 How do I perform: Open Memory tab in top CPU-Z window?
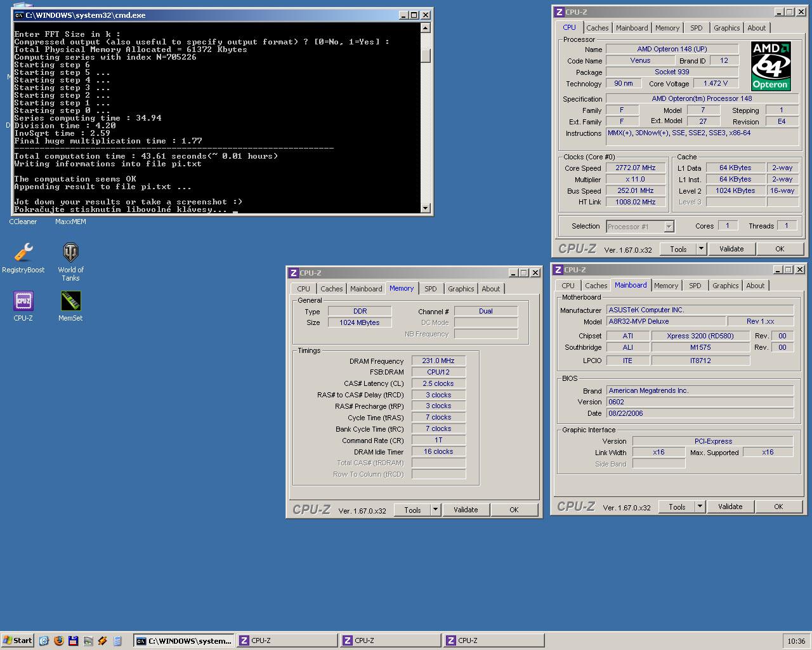[x=667, y=28]
